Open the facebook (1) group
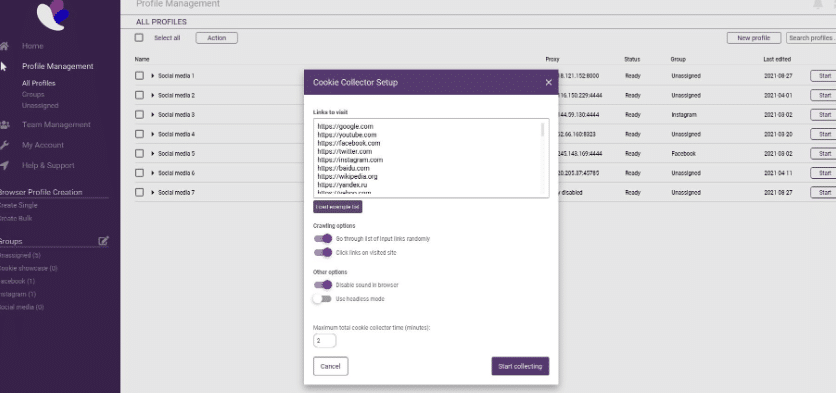836x393 pixels. [x=18, y=281]
